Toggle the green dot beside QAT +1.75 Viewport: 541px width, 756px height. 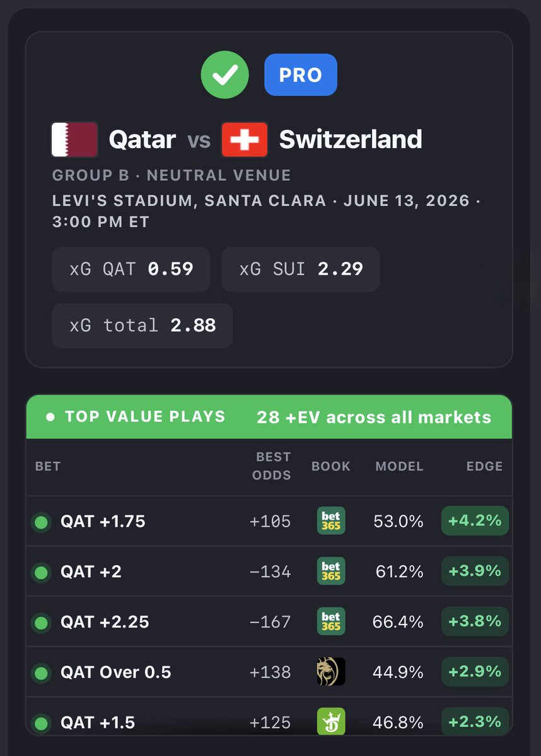[x=41, y=522]
